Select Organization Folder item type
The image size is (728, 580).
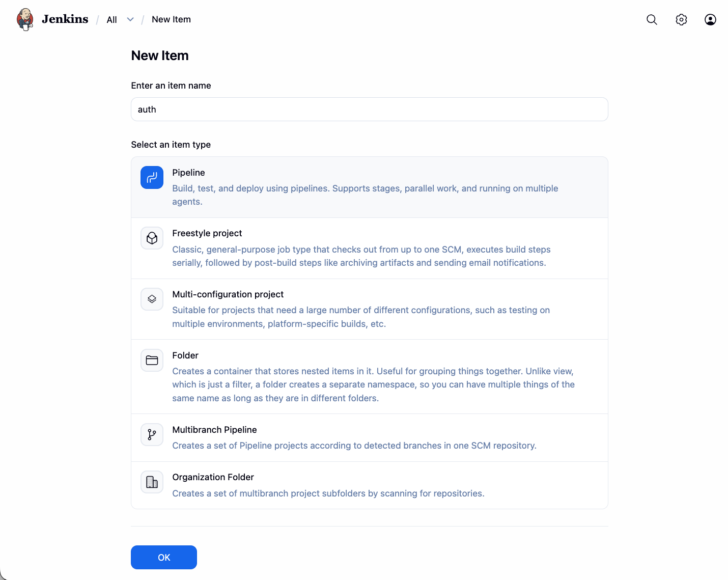[x=213, y=477]
